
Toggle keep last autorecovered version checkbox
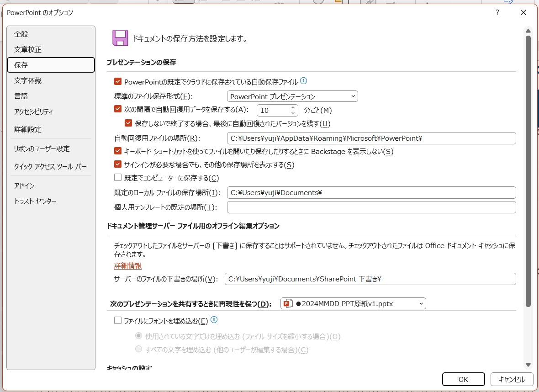point(128,123)
